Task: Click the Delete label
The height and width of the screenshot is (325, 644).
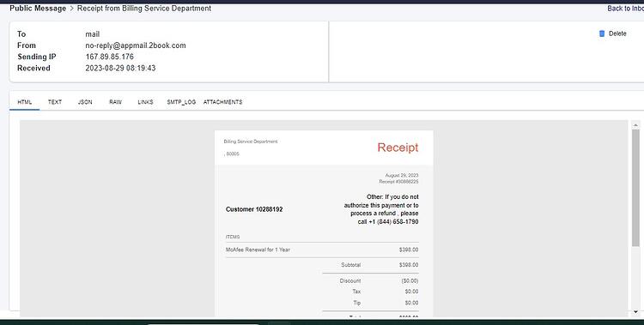Action: [617, 33]
